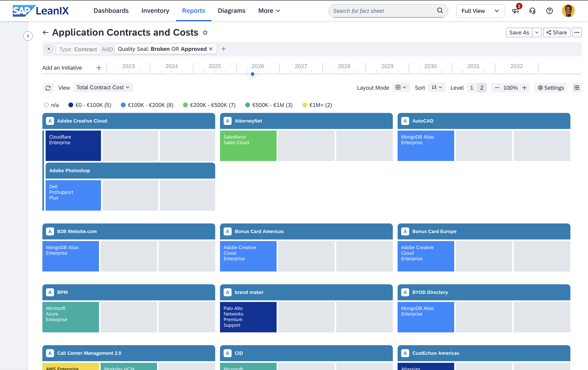This screenshot has height=370, width=588.
Task: Toggle the n/a legend entry
Action: [51, 105]
